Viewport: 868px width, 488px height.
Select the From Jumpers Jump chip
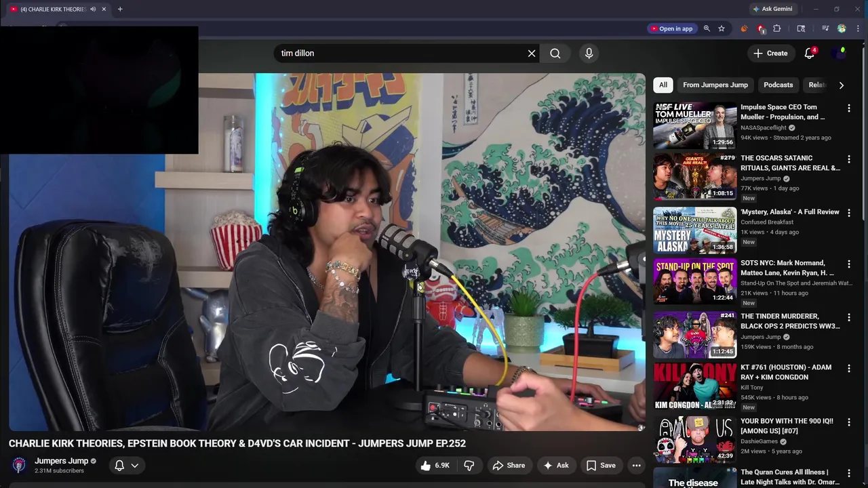click(x=715, y=85)
